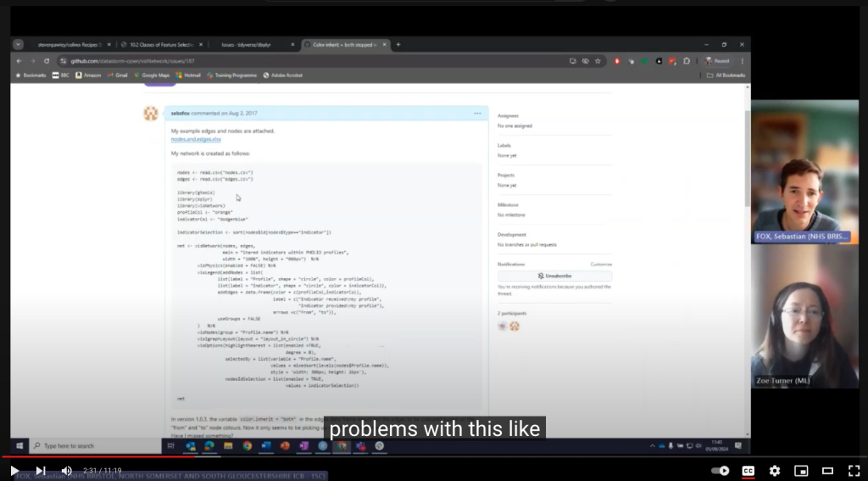Open the 10.2 Classes of Feature Selection tab
Viewport: 868px width, 481px height.
pos(161,44)
